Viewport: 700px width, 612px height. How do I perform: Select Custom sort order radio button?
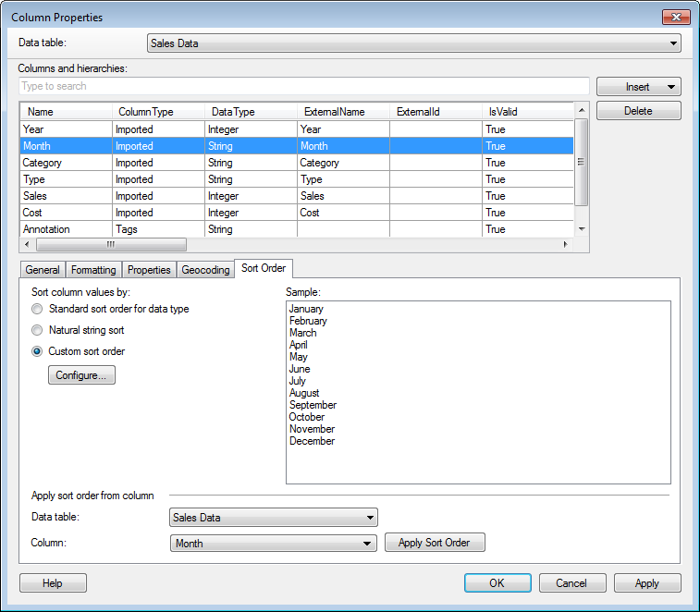[37, 351]
